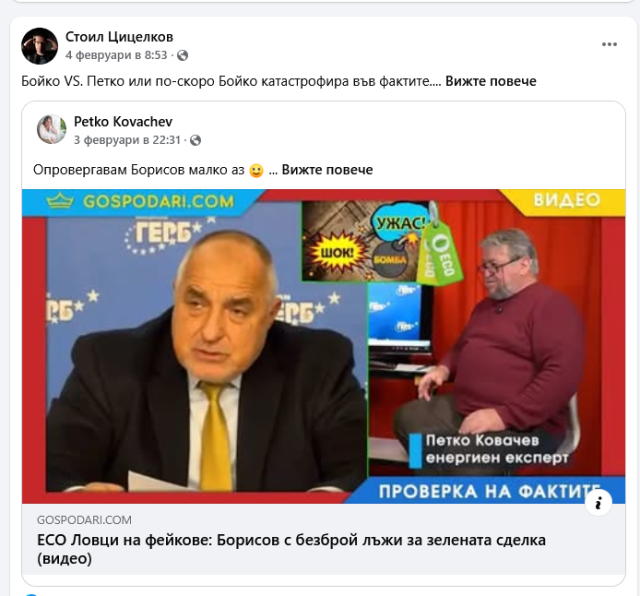This screenshot has height=596, width=640.
Task: Expand 'Вижте повече' after Опровергавам Борисов text
Action: [327, 170]
